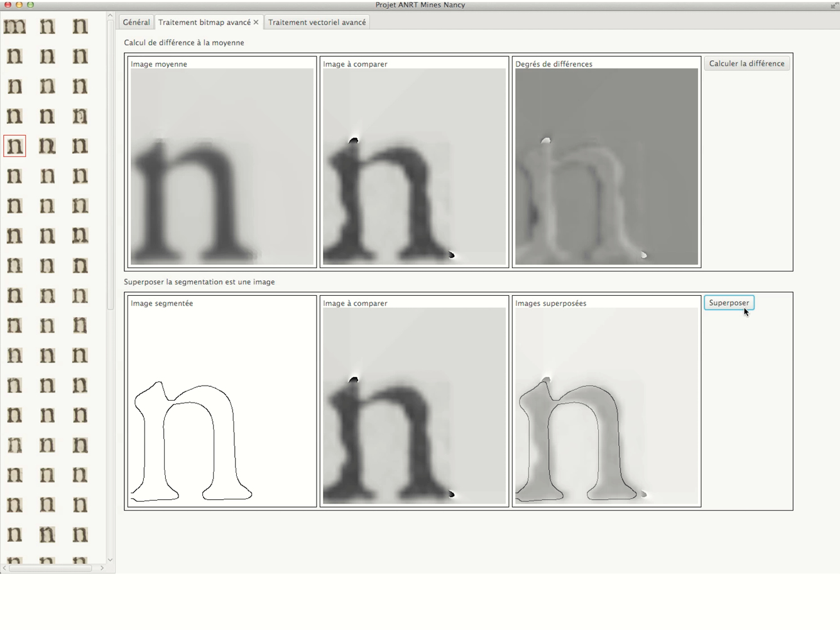Switch to the Général tab

(136, 22)
